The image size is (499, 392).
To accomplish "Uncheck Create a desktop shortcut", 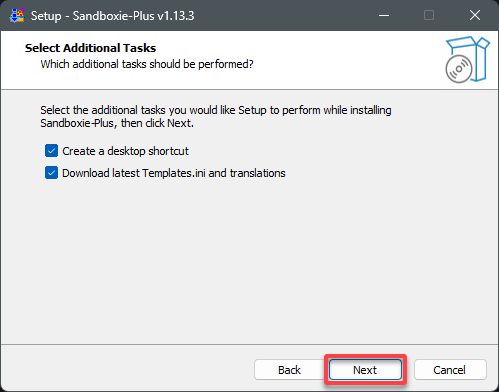I will pos(51,151).
